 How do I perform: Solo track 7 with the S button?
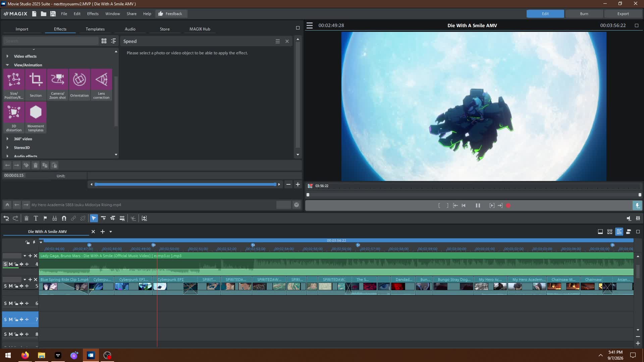point(5,320)
